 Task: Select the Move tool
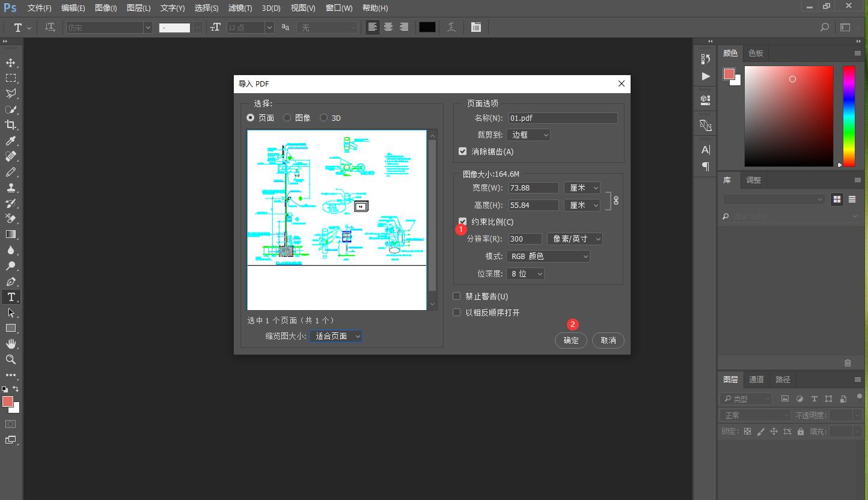tap(11, 62)
